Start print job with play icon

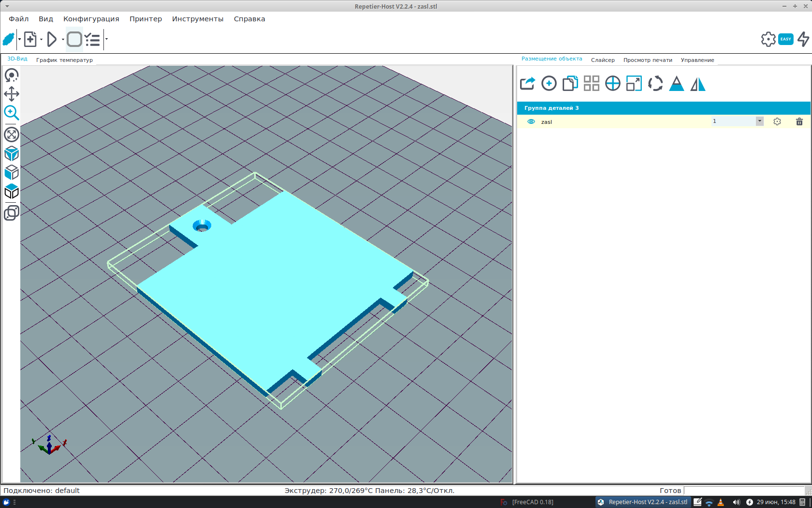click(52, 39)
